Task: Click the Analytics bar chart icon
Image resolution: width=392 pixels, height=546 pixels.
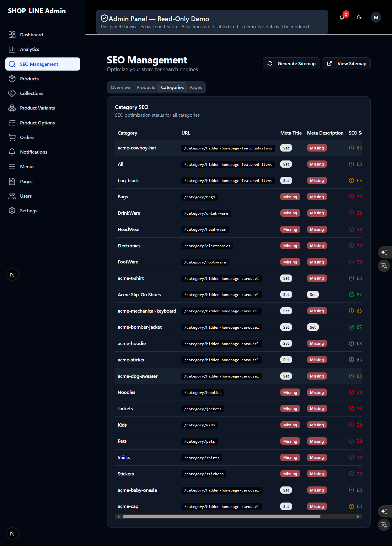Action: pyautogui.click(x=12, y=49)
